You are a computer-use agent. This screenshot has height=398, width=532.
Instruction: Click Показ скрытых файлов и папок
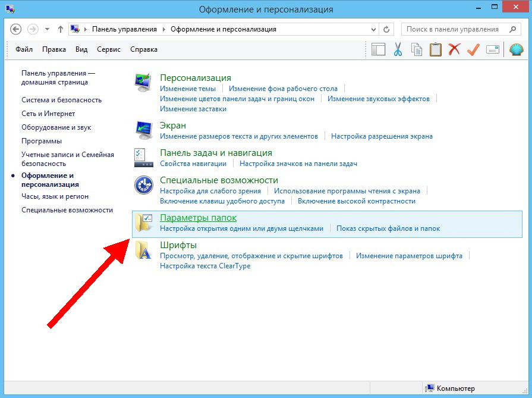pos(388,228)
